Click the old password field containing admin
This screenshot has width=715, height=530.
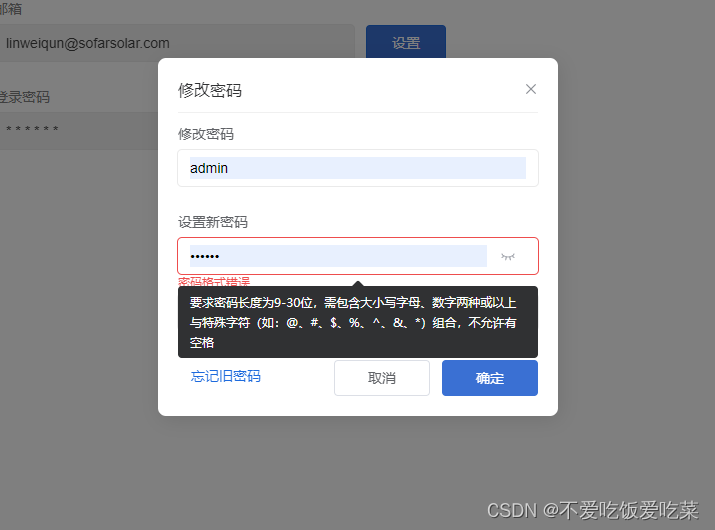pos(358,168)
